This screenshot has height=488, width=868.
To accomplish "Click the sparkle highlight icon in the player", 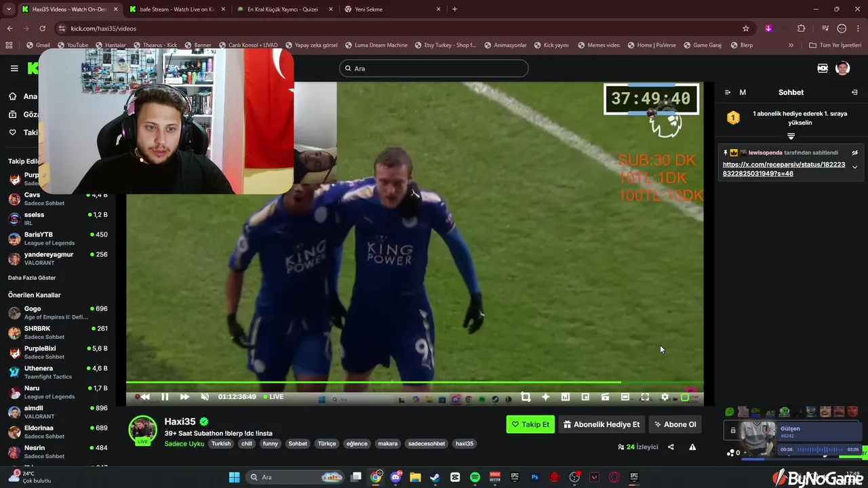I will (545, 397).
